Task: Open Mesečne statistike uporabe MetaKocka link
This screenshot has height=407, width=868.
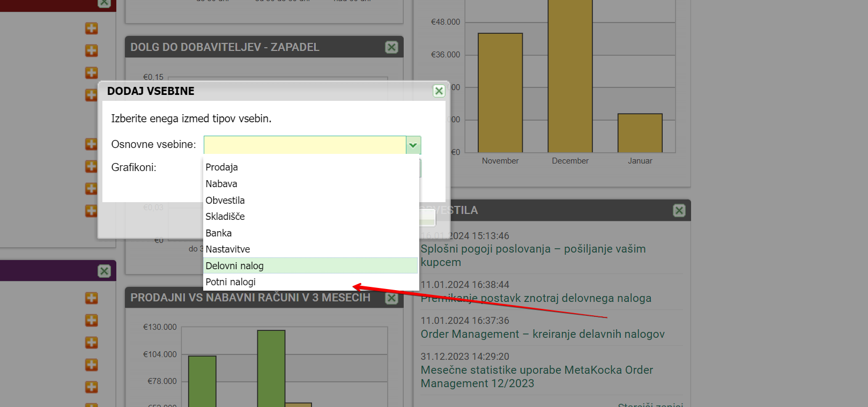Action: (537, 377)
